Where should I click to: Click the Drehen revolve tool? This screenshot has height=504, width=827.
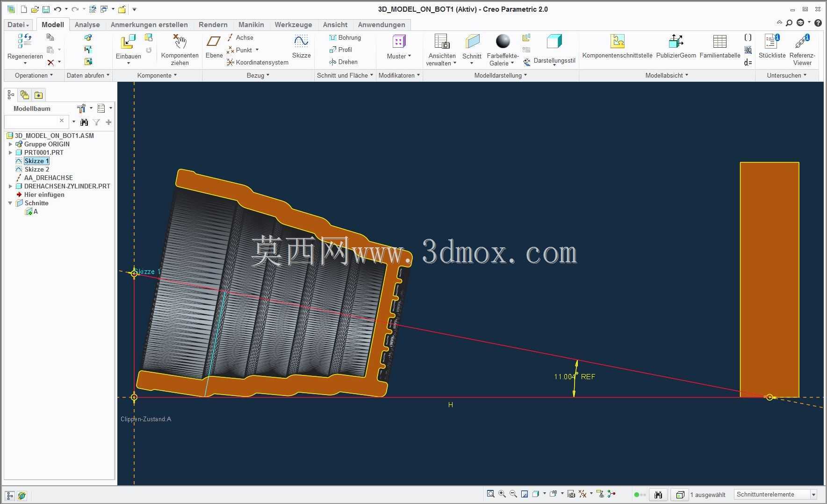(343, 62)
